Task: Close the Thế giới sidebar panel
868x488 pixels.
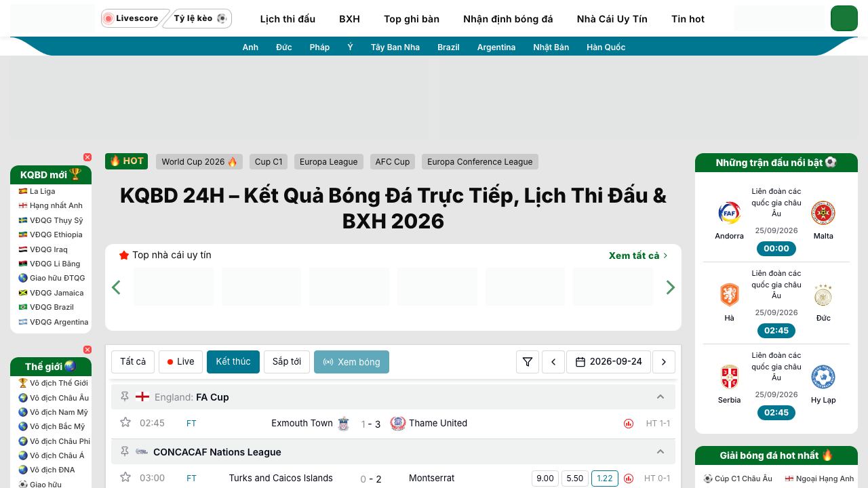Action: [87, 350]
